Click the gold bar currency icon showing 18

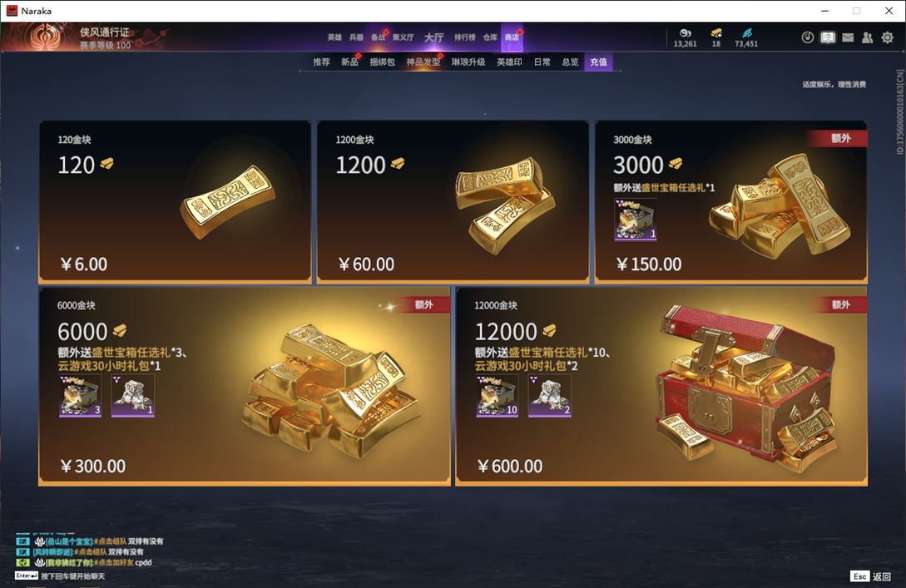click(716, 32)
